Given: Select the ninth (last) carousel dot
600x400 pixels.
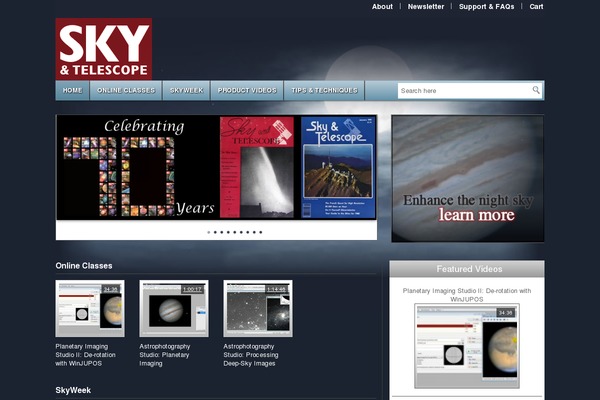Looking at the screenshot, I should [x=261, y=232].
